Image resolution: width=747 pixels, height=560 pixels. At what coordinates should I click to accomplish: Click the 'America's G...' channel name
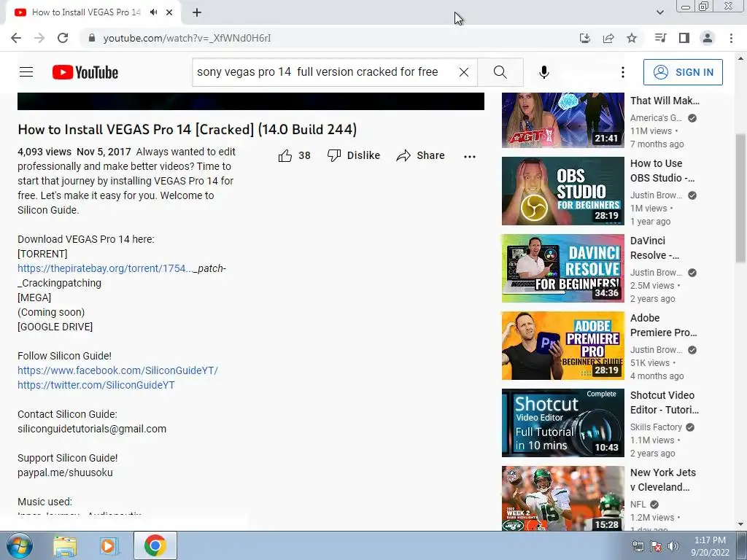pos(656,117)
